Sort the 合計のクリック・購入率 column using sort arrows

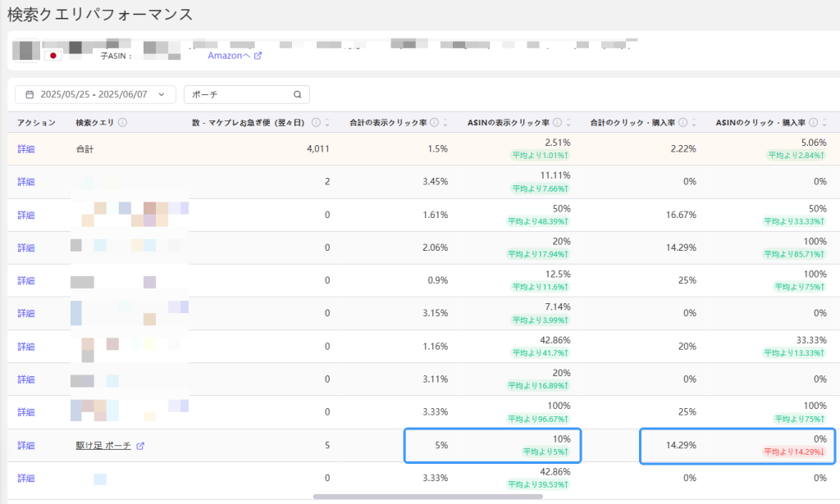coord(694,123)
